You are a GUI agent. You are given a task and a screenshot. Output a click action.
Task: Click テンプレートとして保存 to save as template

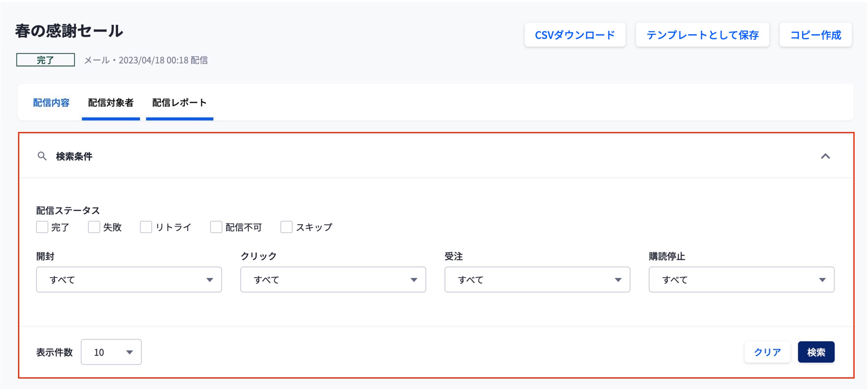click(703, 35)
